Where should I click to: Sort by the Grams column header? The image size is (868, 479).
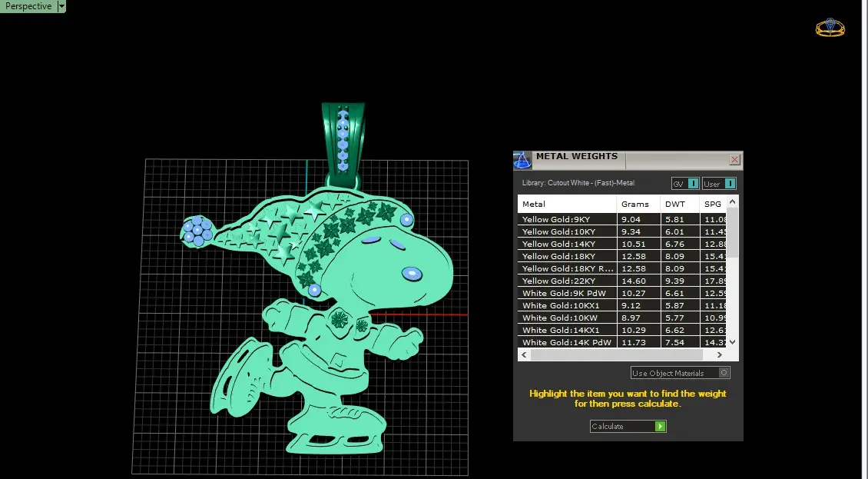tap(638, 204)
